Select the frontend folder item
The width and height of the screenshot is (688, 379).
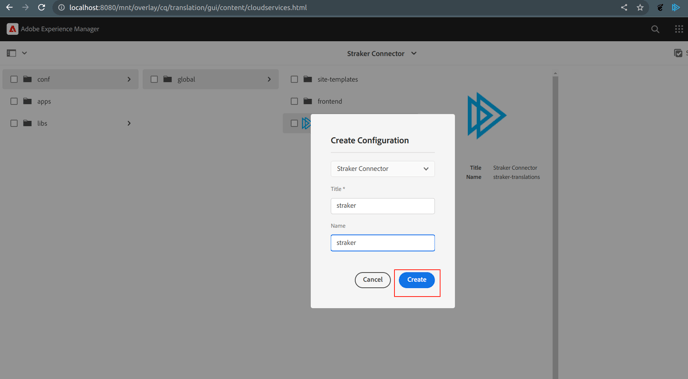pyautogui.click(x=329, y=101)
